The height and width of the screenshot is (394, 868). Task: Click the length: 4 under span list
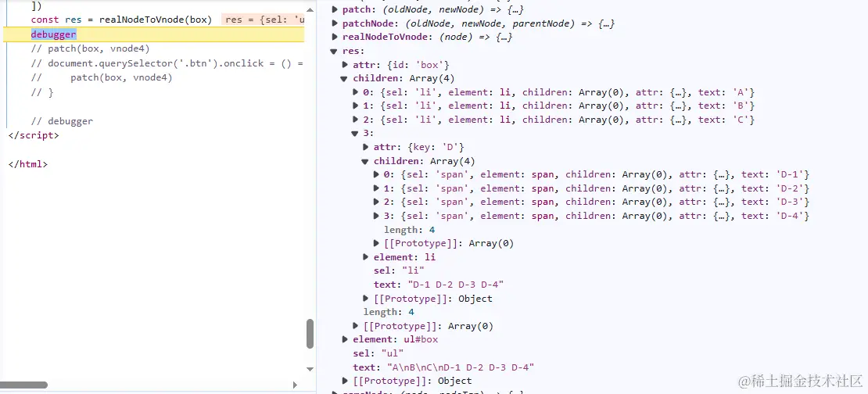click(410, 230)
